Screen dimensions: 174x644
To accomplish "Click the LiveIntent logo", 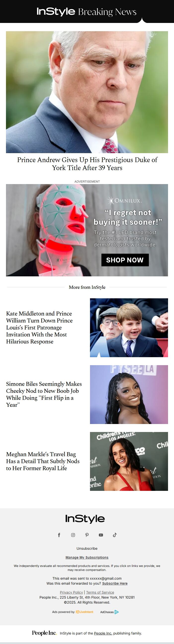I will click(85, 612).
